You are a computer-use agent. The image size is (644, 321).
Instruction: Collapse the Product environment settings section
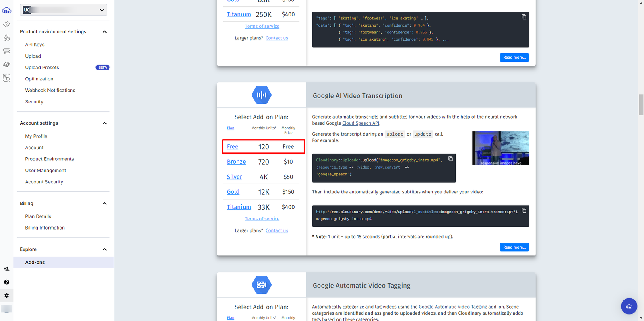click(x=105, y=32)
